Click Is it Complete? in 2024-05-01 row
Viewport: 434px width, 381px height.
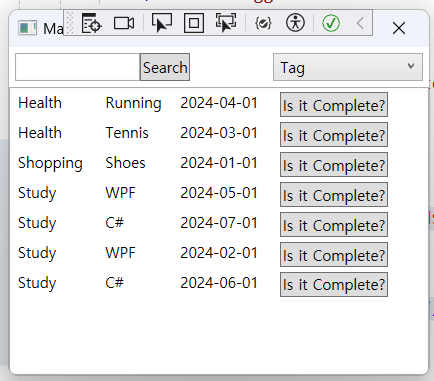(x=334, y=195)
